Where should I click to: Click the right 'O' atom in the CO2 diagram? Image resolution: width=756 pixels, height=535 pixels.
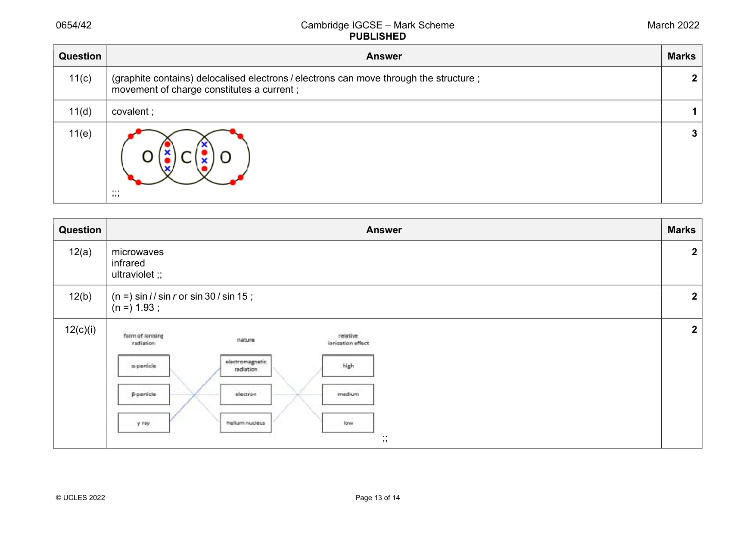click(x=226, y=157)
